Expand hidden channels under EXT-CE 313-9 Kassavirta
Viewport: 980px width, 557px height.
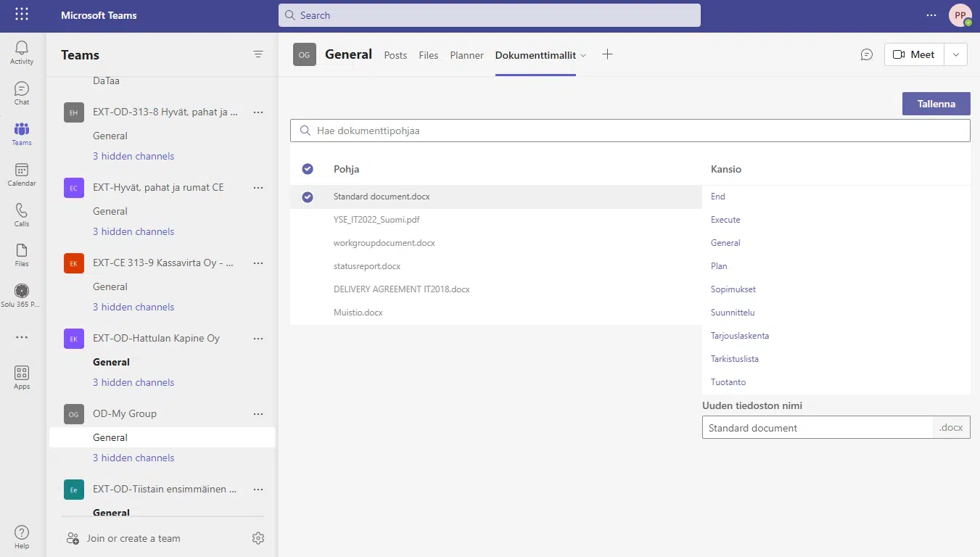(133, 307)
